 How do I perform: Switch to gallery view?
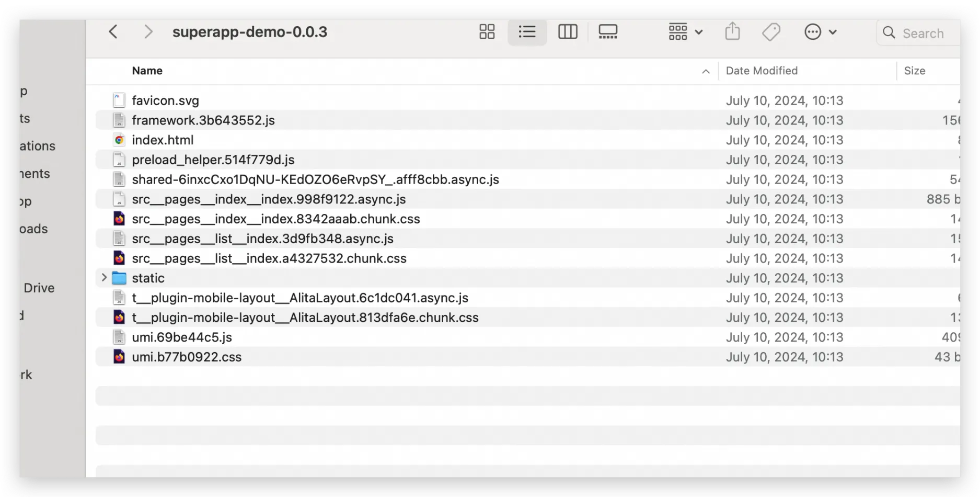click(608, 32)
